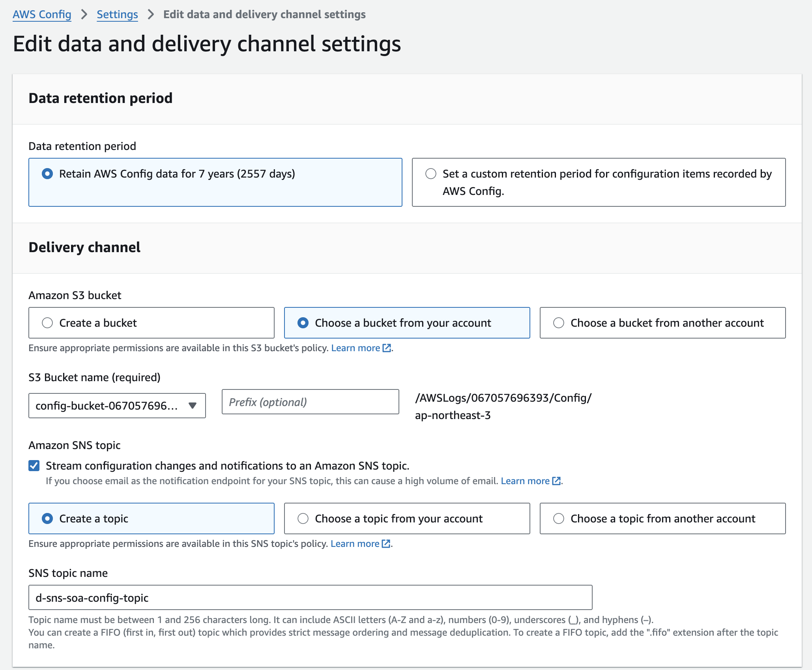Select Choose a bucket from another account
812x670 pixels.
pos(559,323)
